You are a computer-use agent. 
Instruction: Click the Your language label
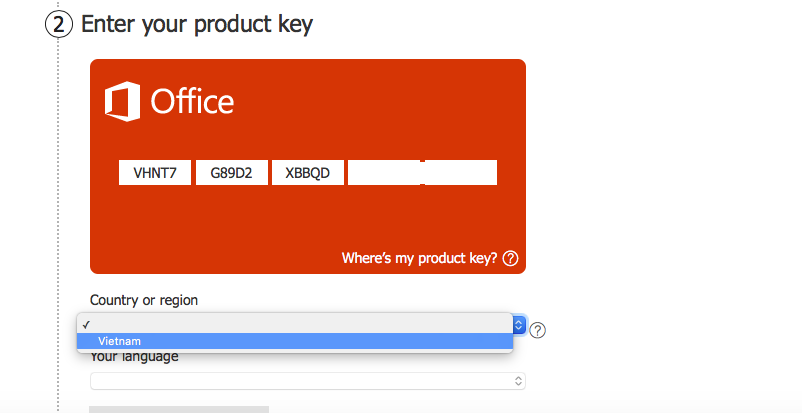135,357
